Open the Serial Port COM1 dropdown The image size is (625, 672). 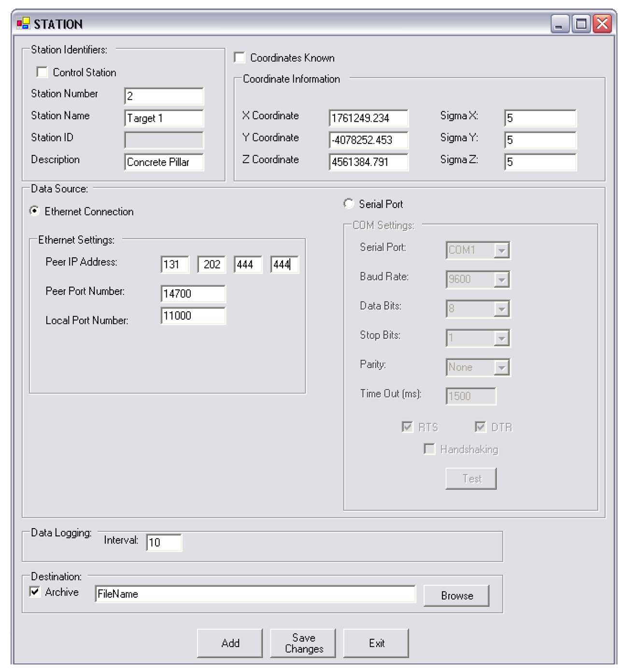pos(502,250)
